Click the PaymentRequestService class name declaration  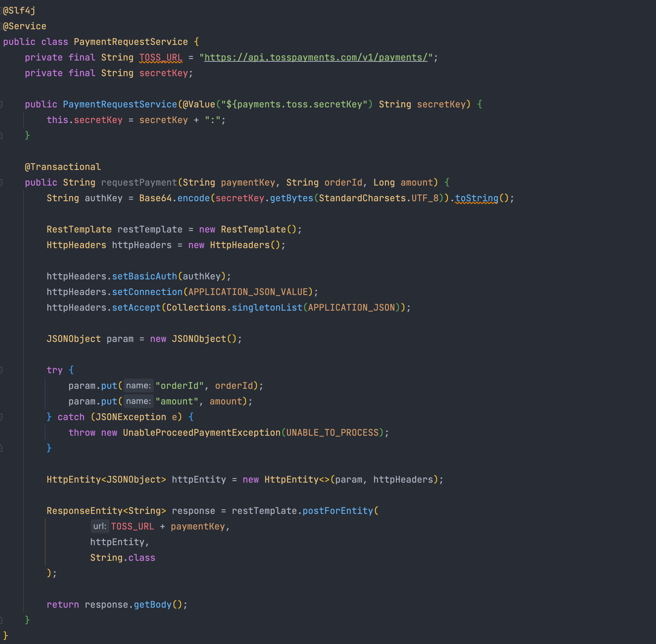point(131,42)
